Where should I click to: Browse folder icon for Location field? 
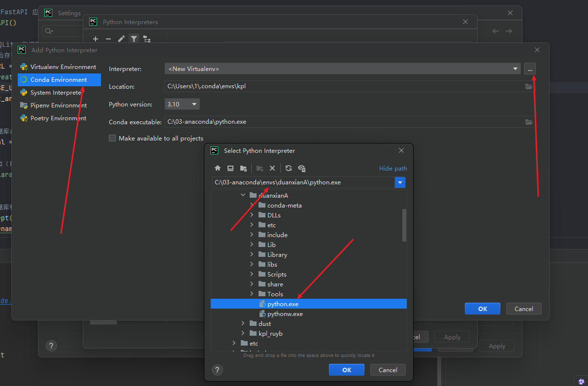pyautogui.click(x=529, y=86)
